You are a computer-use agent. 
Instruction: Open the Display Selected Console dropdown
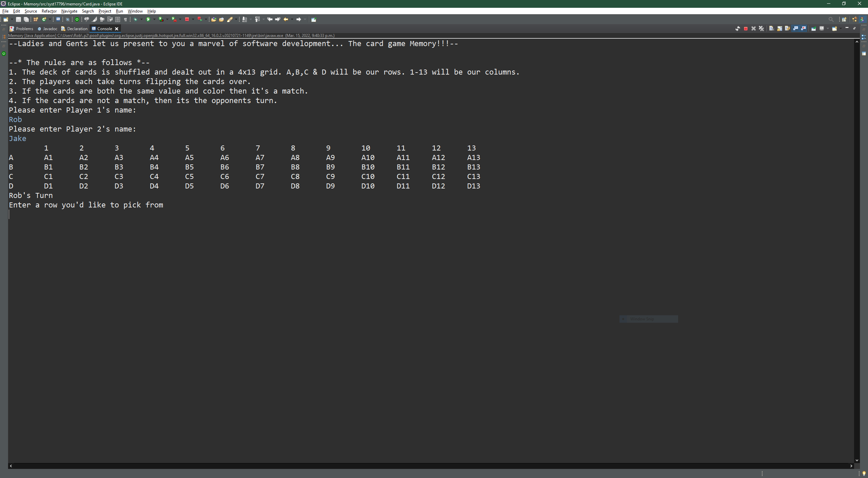(827, 29)
